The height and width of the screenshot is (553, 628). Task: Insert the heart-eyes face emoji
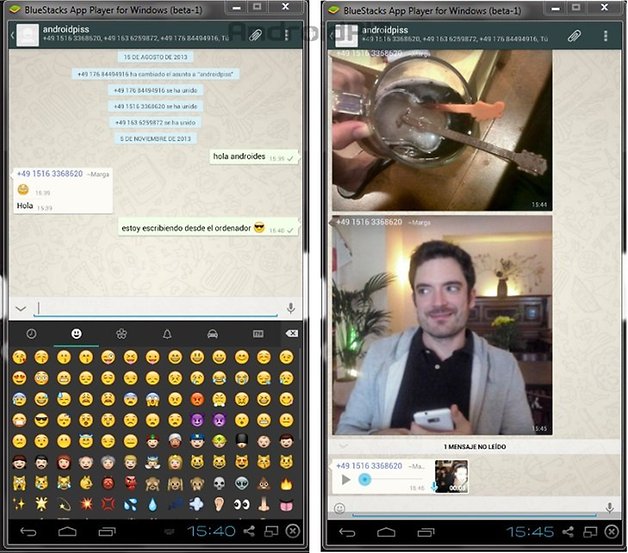[19, 378]
